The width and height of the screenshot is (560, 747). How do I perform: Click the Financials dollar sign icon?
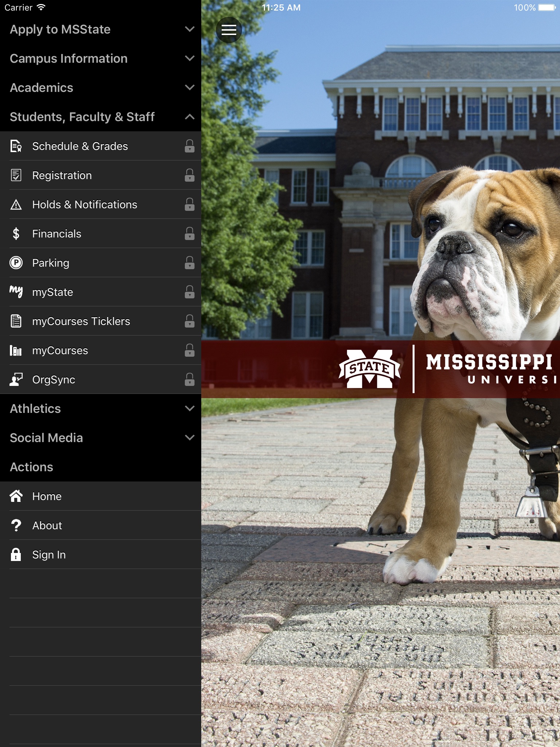pos(16,233)
